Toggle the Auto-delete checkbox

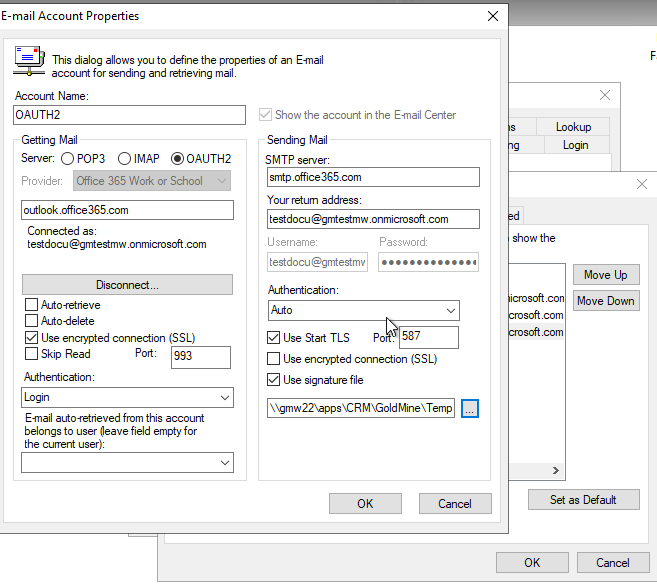(x=32, y=321)
